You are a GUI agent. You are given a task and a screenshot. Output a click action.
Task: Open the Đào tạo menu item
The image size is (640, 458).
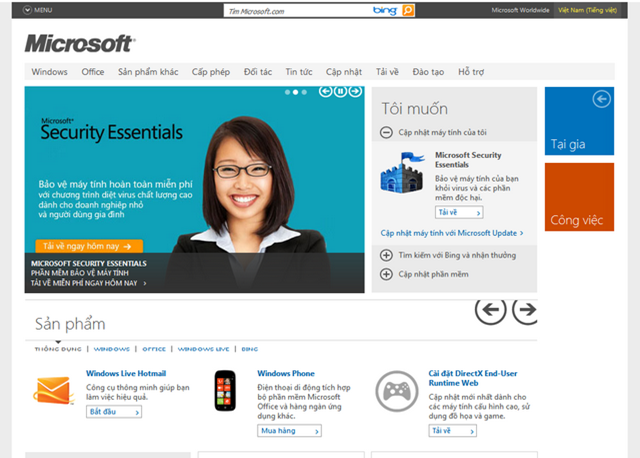(428, 72)
